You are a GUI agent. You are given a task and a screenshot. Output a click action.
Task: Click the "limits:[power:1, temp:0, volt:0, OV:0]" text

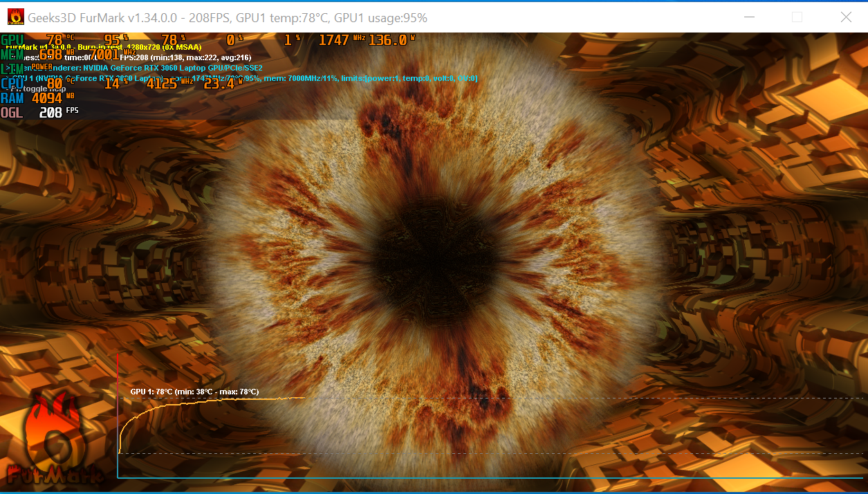click(409, 78)
